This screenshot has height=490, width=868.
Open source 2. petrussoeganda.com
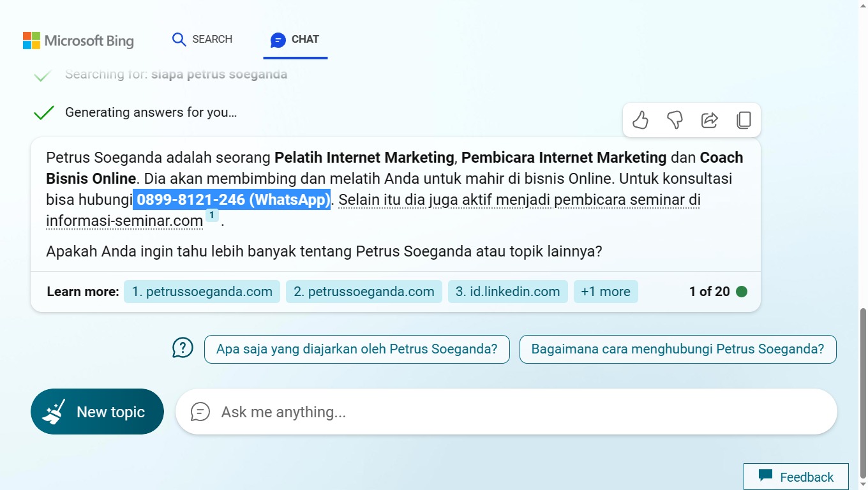click(x=364, y=292)
